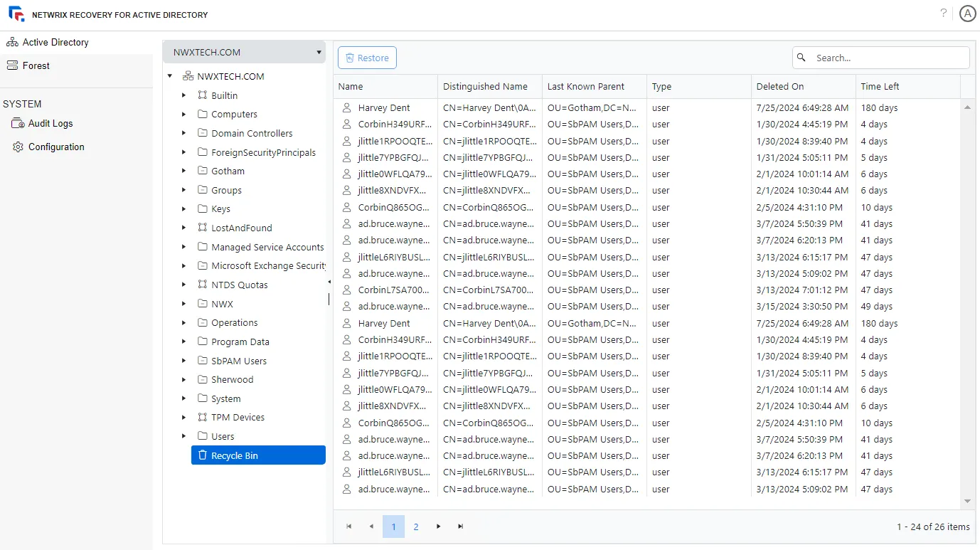Click the Active Directory hierarchy icon

[x=12, y=42]
